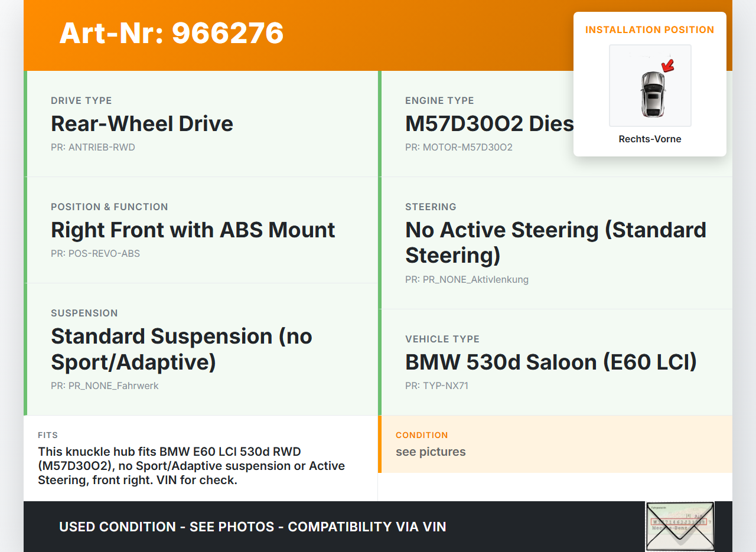
Task: Click the PR: MOTOR-M57D30O2 code
Action: coord(458,147)
